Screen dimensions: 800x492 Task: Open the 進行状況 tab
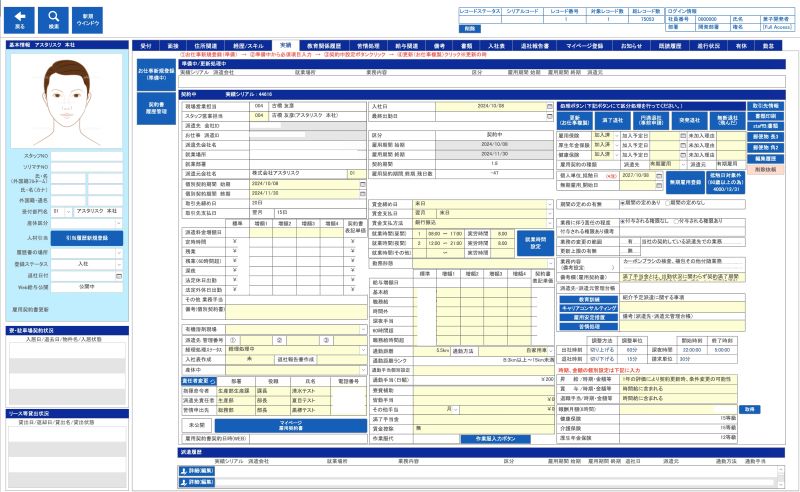tap(708, 46)
